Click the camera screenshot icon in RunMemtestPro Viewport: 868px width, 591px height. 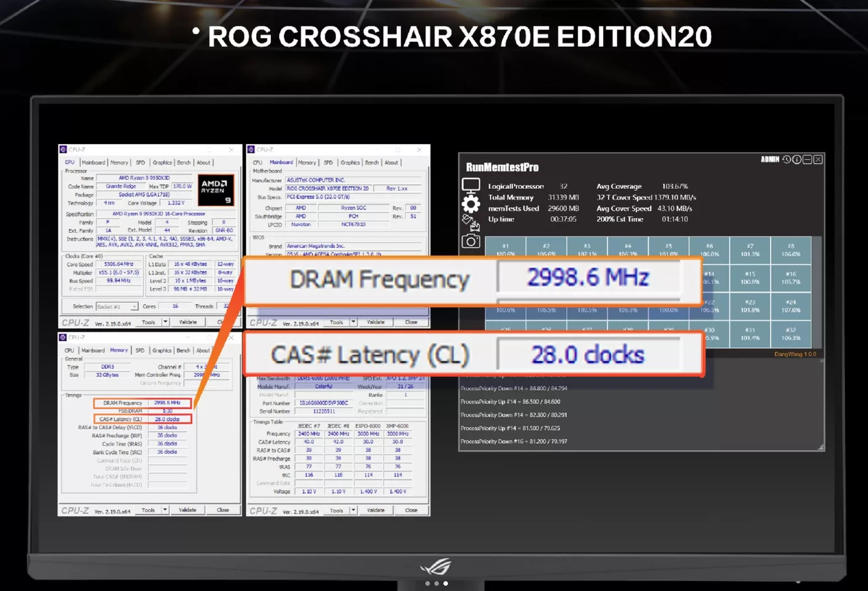[x=471, y=241]
